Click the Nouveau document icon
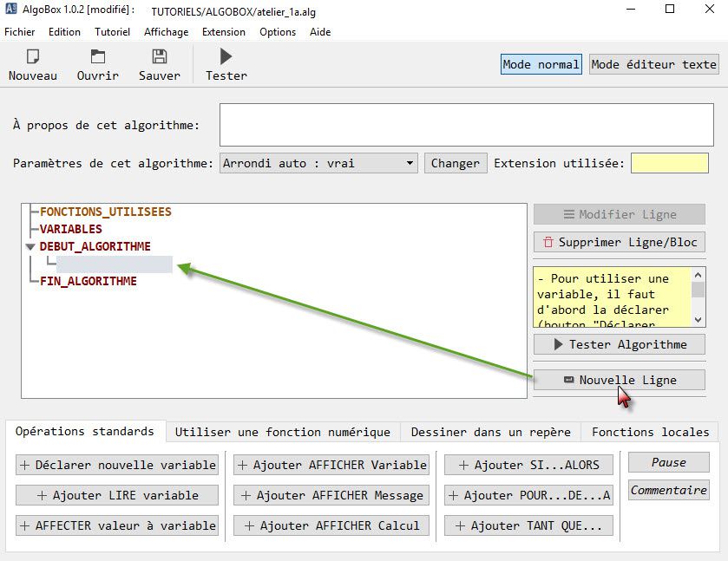 33,56
